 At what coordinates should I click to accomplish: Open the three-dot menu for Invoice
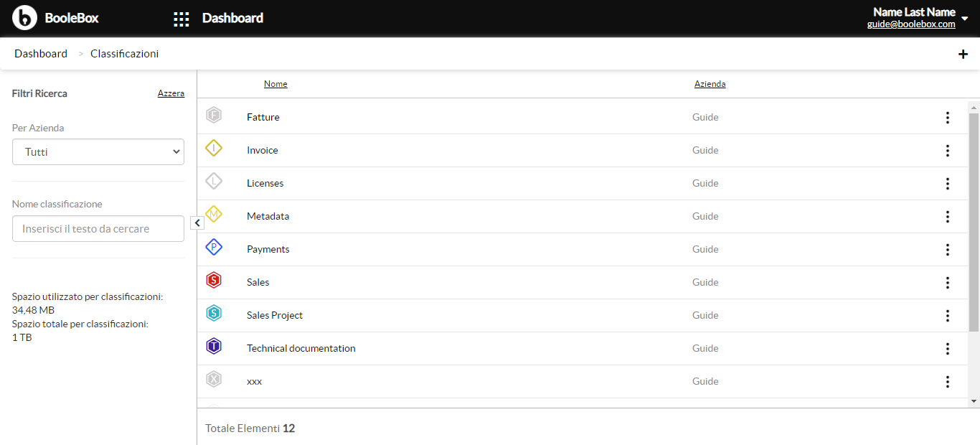click(948, 151)
